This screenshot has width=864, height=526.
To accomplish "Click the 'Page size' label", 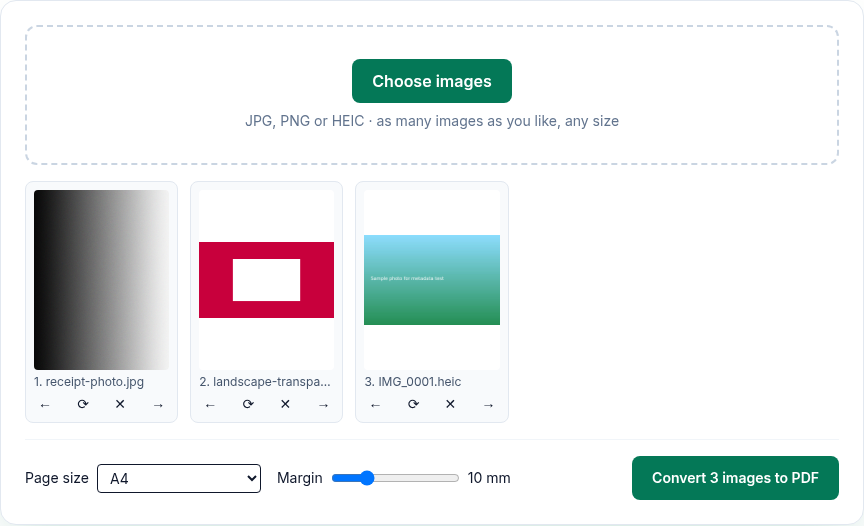I will [57, 478].
